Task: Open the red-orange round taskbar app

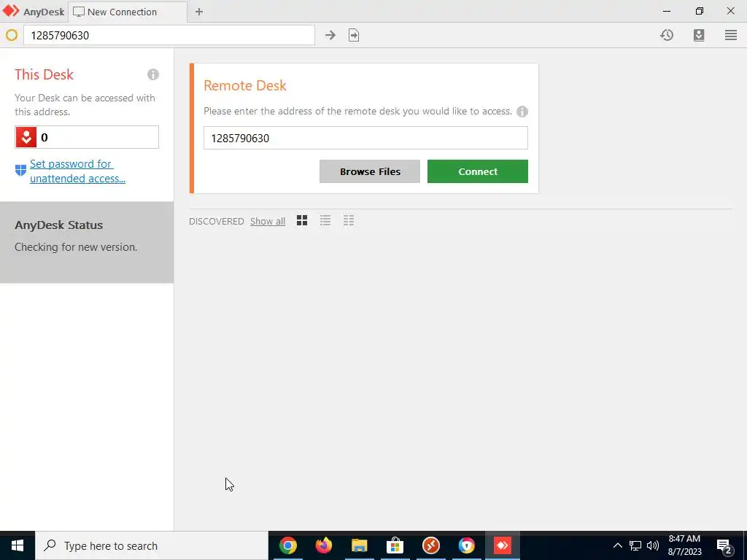Action: pyautogui.click(x=430, y=545)
